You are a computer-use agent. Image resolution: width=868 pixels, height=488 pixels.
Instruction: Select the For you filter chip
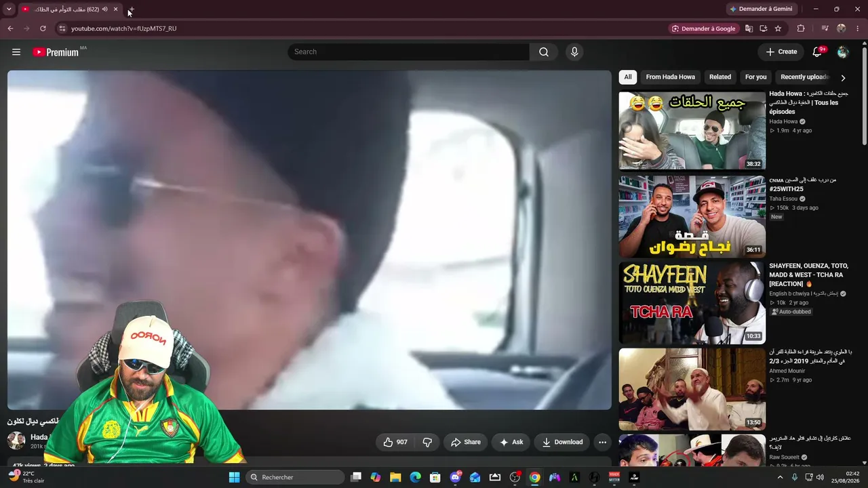pos(756,77)
